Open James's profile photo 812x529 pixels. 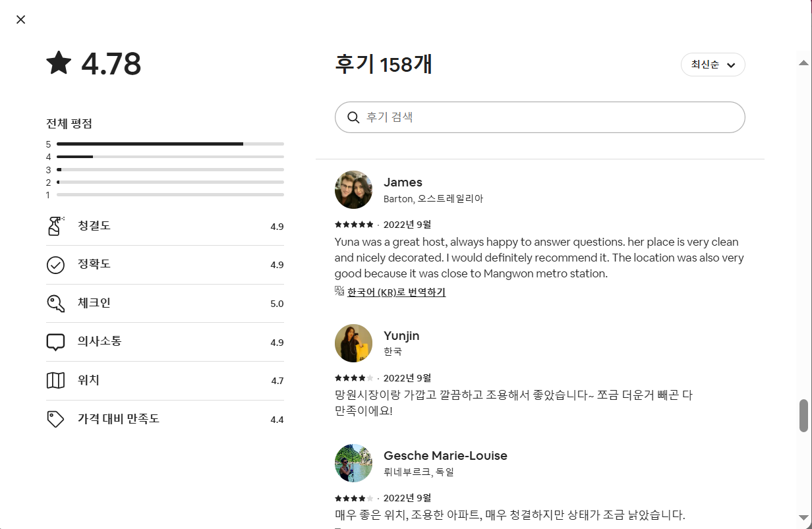coord(354,190)
